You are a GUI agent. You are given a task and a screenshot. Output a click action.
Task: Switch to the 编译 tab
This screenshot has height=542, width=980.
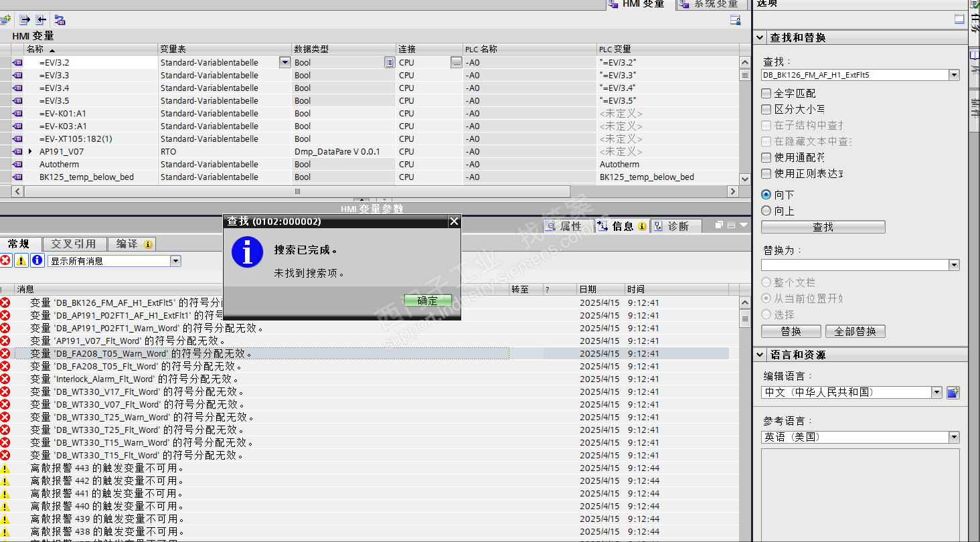[131, 244]
